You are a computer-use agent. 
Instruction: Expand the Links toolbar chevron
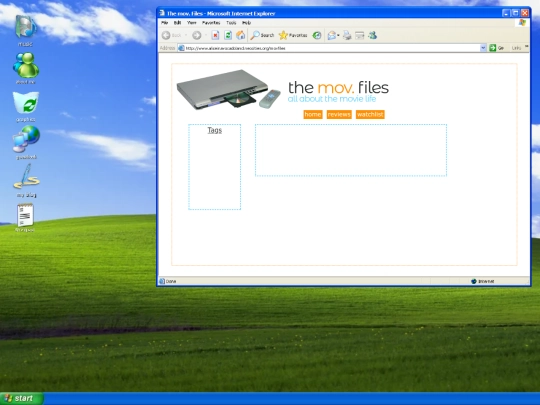[527, 46]
